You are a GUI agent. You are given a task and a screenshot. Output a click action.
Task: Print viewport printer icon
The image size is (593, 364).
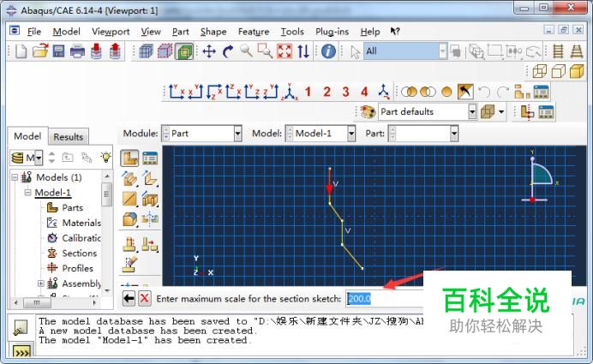(77, 51)
